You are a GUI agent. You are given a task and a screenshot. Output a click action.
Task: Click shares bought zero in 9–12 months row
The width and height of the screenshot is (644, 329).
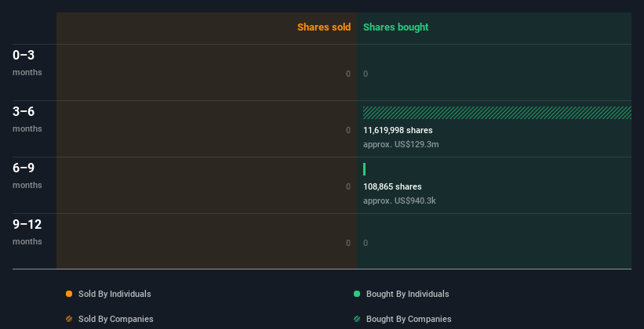366,243
